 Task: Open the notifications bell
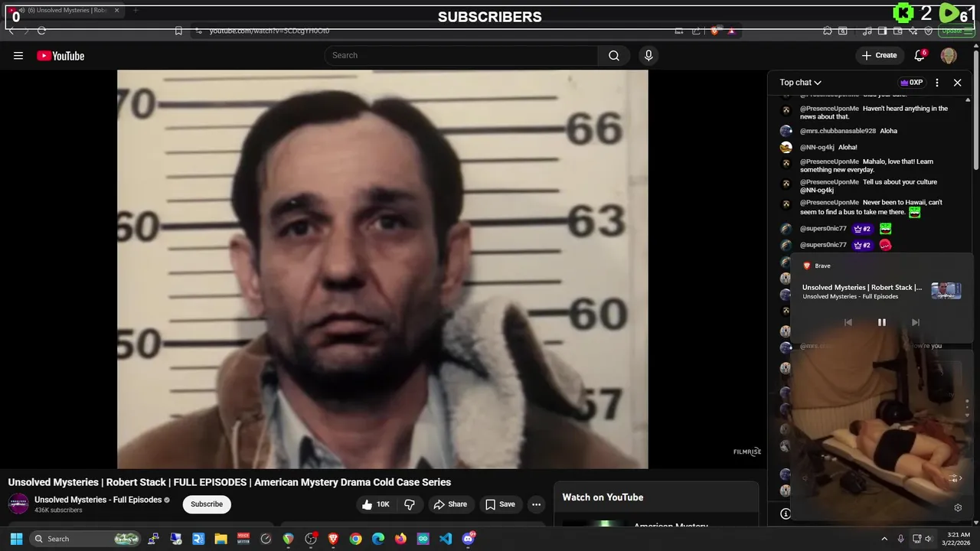[920, 55]
